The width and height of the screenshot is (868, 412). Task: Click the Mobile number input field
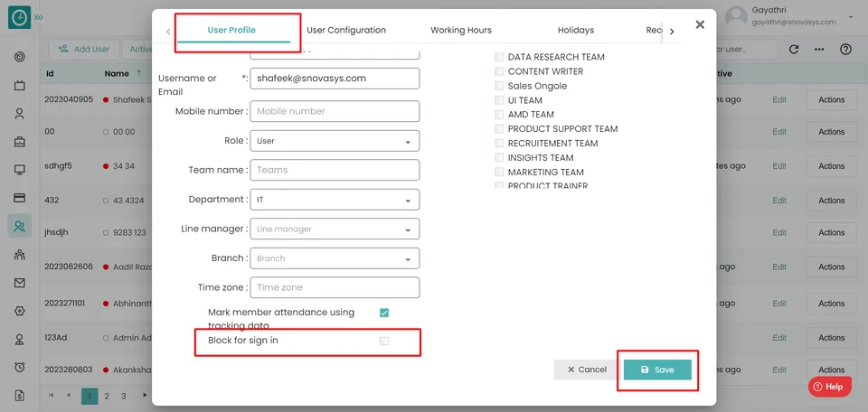click(335, 111)
